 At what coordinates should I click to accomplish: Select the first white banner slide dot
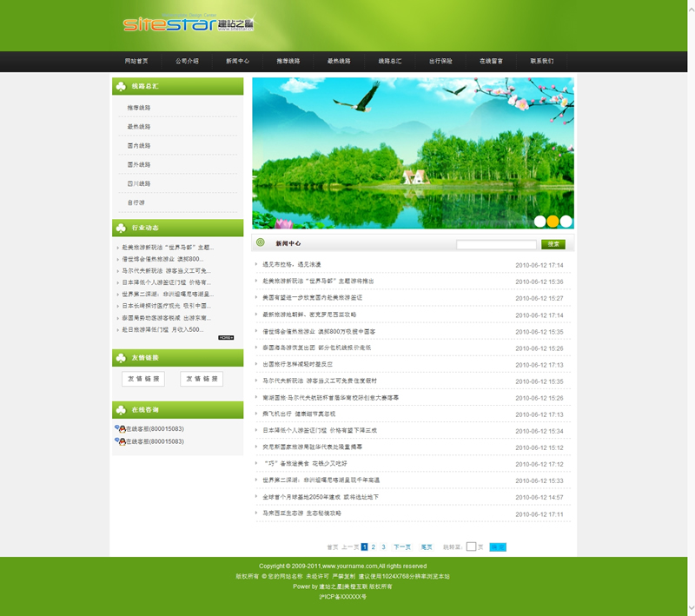pos(539,222)
